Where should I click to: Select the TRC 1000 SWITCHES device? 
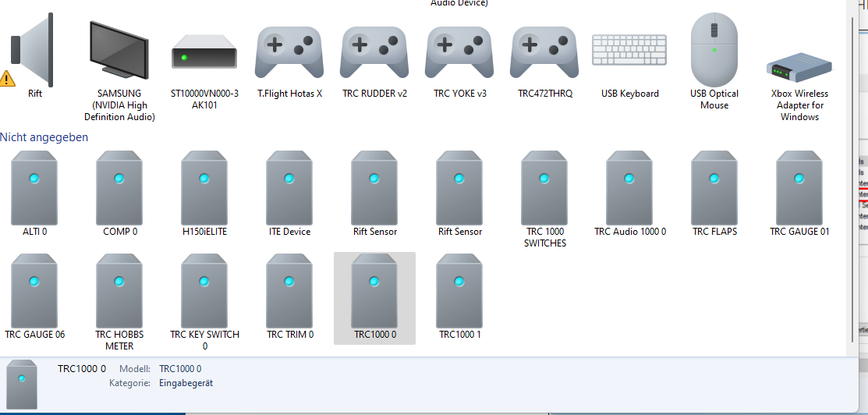point(544,200)
